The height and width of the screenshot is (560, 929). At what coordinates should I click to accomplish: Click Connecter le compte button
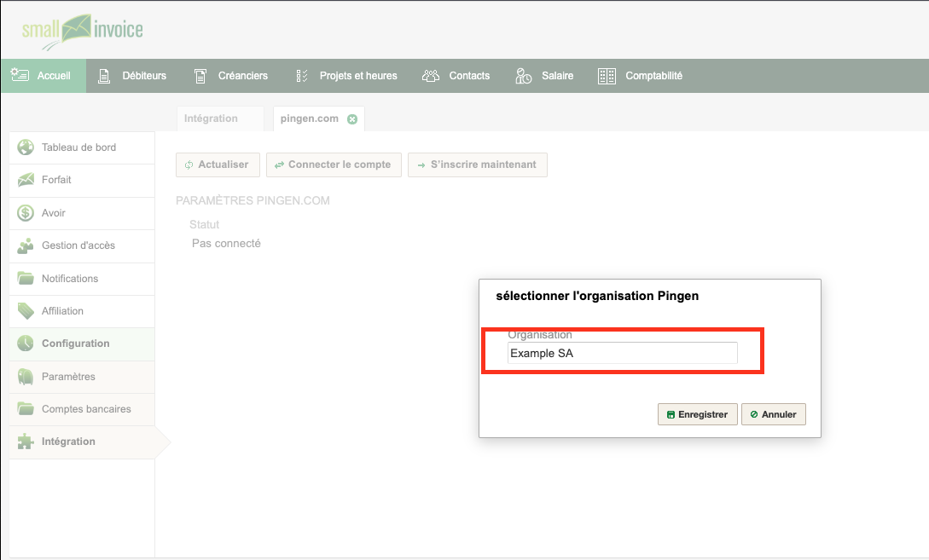tap(334, 165)
